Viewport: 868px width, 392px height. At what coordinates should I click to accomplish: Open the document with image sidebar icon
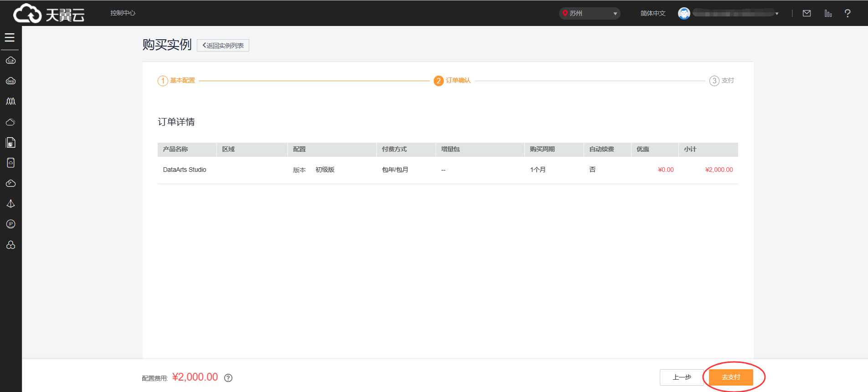10,143
